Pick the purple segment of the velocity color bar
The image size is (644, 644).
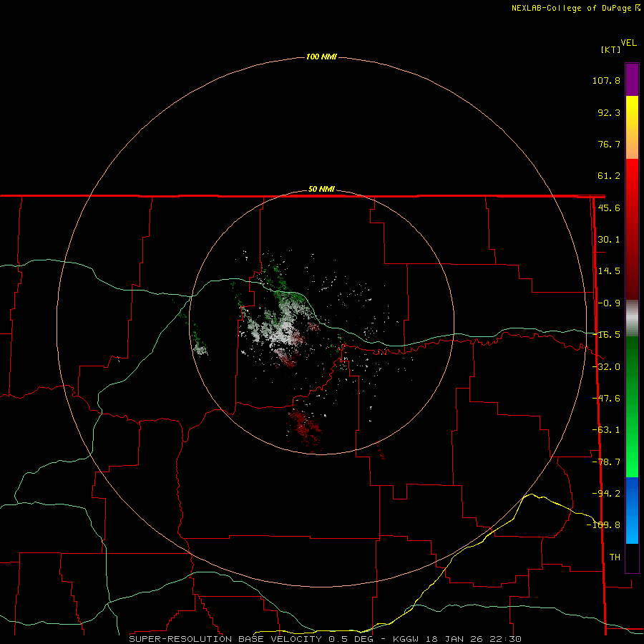632,79
